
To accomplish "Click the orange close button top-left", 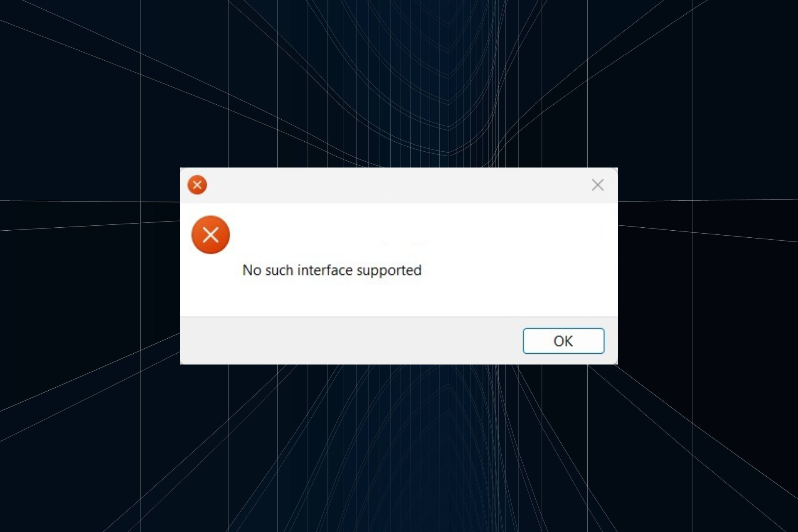I will [x=197, y=185].
